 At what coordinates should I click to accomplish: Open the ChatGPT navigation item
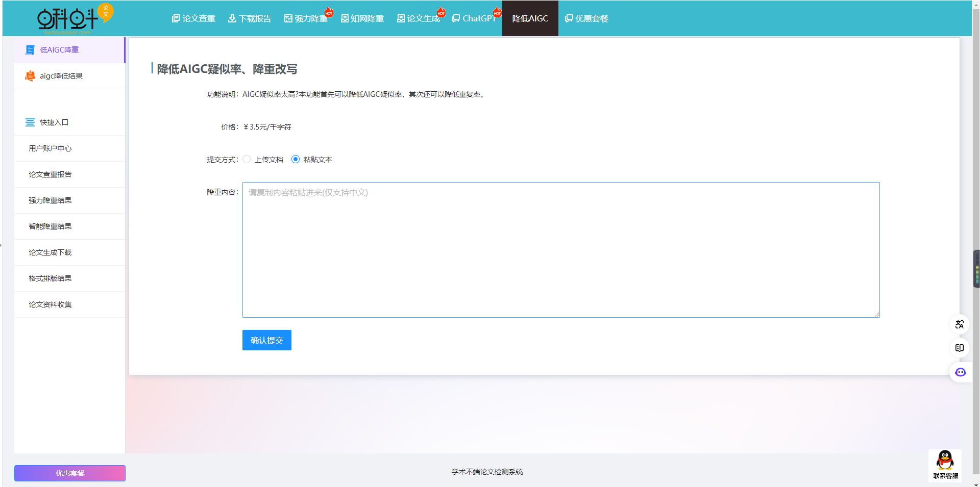[474, 18]
